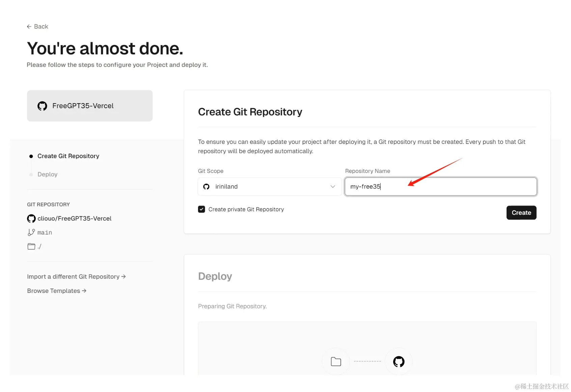Click the git branch icon beside main
Image resolution: width=571 pixels, height=392 pixels.
(x=31, y=232)
